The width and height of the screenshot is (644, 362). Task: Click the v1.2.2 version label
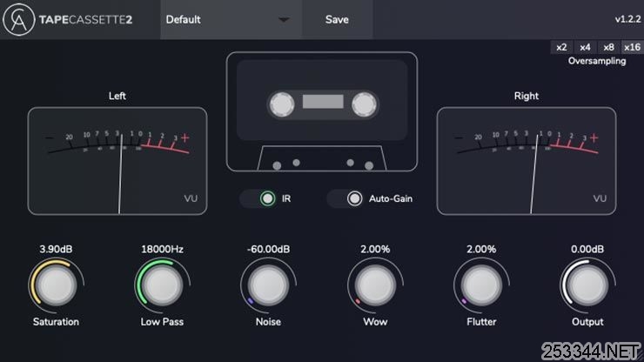click(x=627, y=19)
